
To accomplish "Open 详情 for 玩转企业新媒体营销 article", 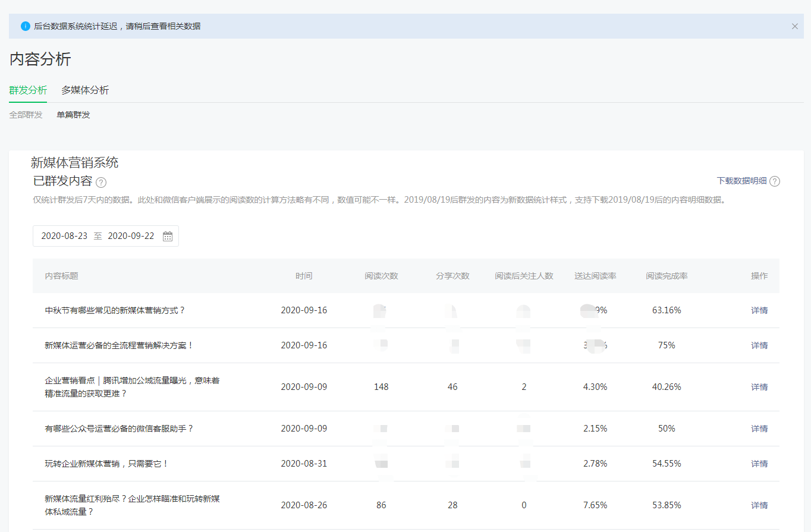I will point(759,464).
